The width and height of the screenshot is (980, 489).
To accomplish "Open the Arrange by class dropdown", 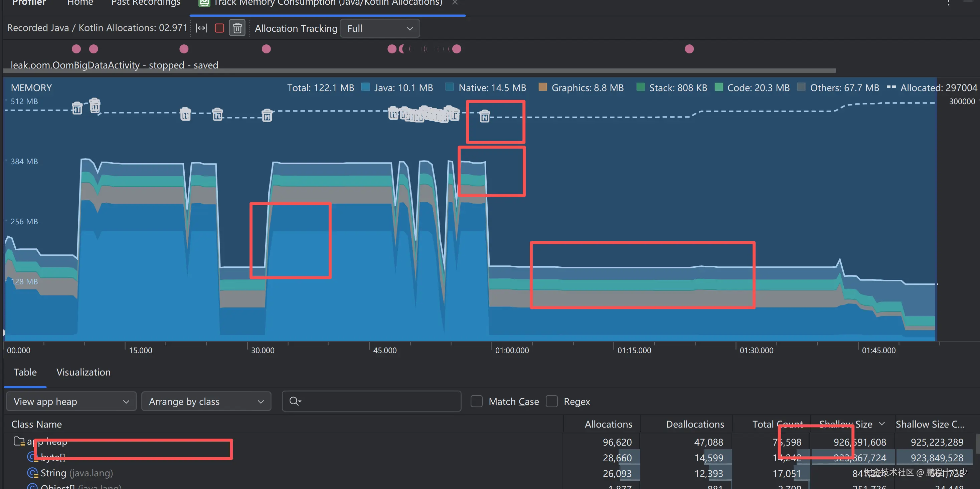I will coord(206,402).
